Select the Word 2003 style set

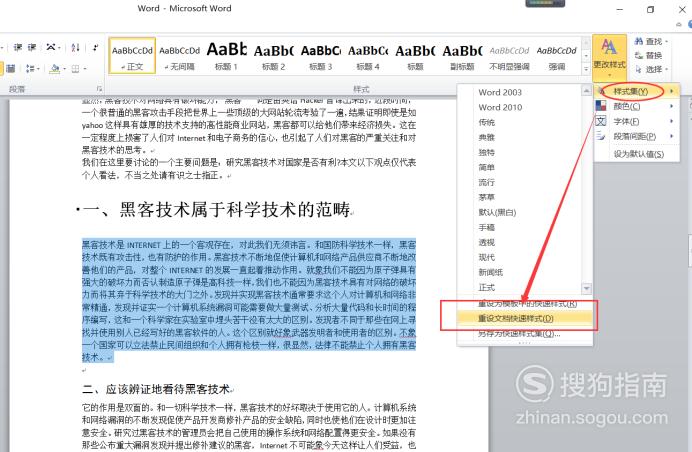coord(520,92)
